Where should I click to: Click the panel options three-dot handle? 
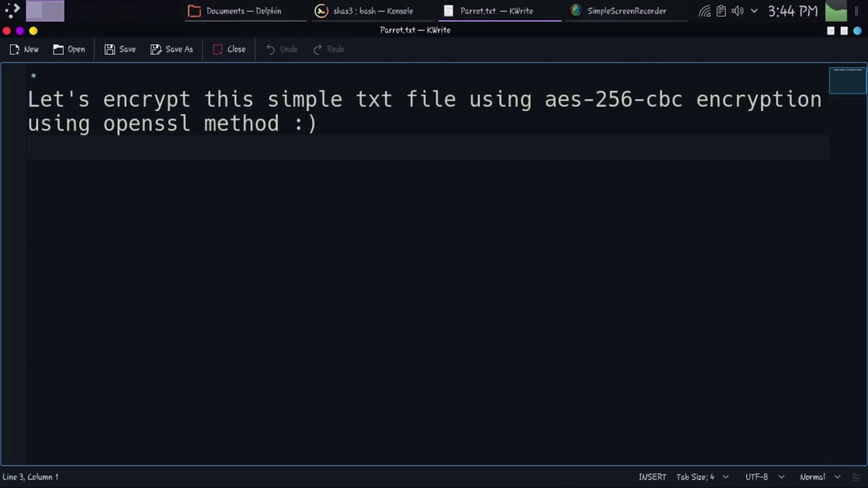[x=857, y=11]
